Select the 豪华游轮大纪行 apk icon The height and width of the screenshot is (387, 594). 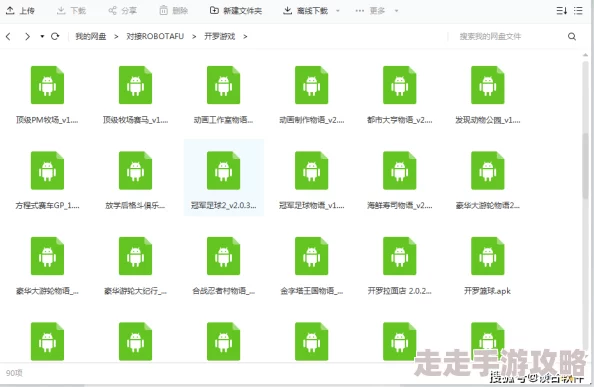(x=135, y=256)
